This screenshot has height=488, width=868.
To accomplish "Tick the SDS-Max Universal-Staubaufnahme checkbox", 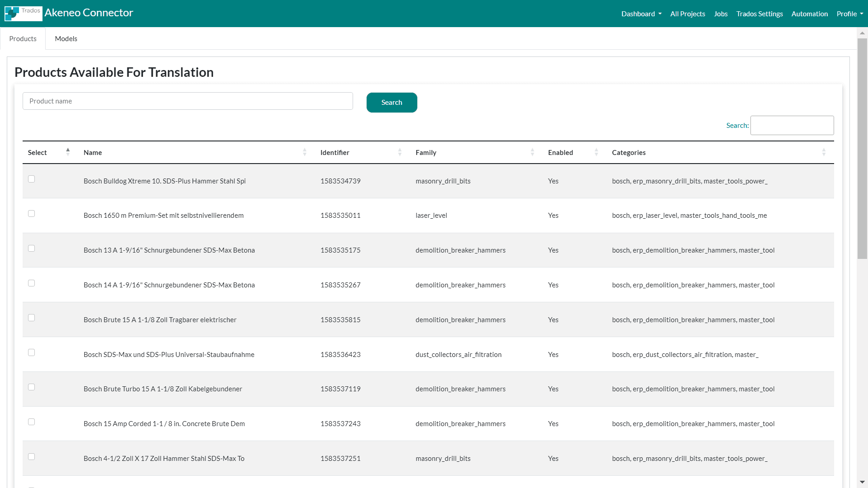I will (x=31, y=352).
